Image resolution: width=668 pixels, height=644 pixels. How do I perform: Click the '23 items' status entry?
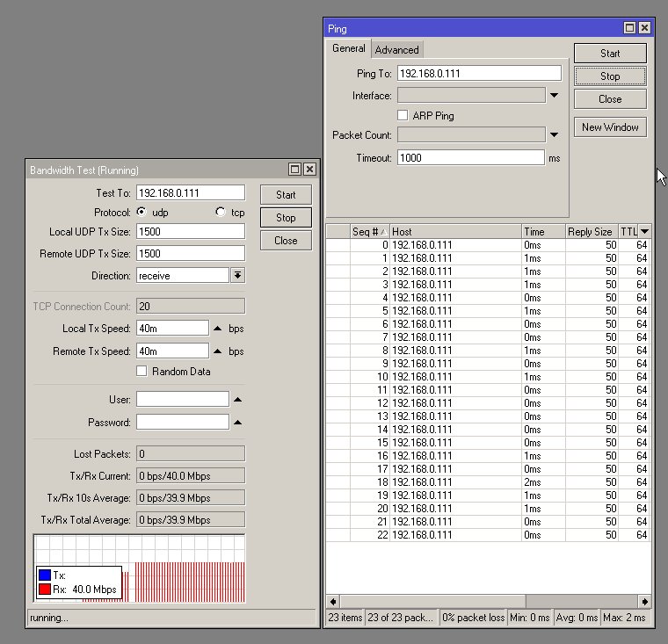[x=345, y=617]
